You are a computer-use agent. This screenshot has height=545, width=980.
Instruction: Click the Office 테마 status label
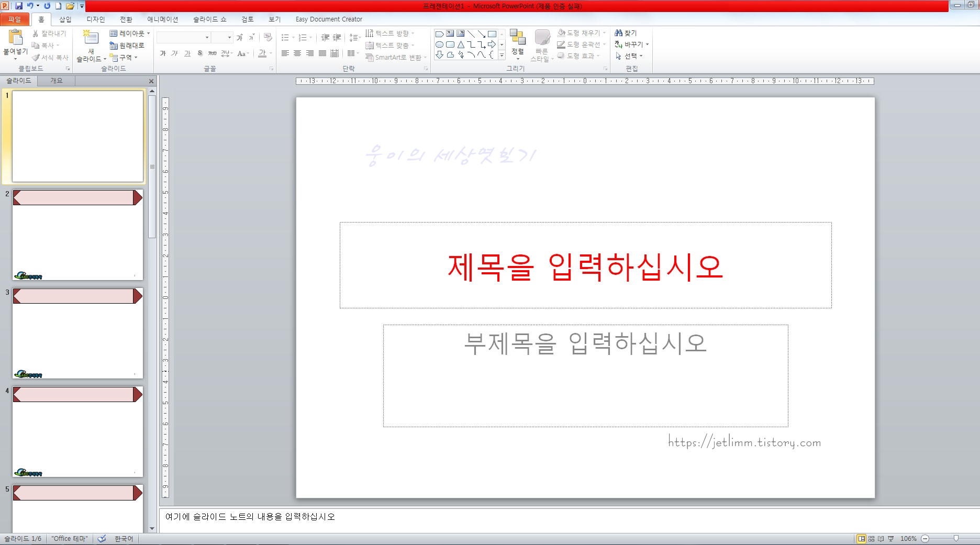click(70, 538)
